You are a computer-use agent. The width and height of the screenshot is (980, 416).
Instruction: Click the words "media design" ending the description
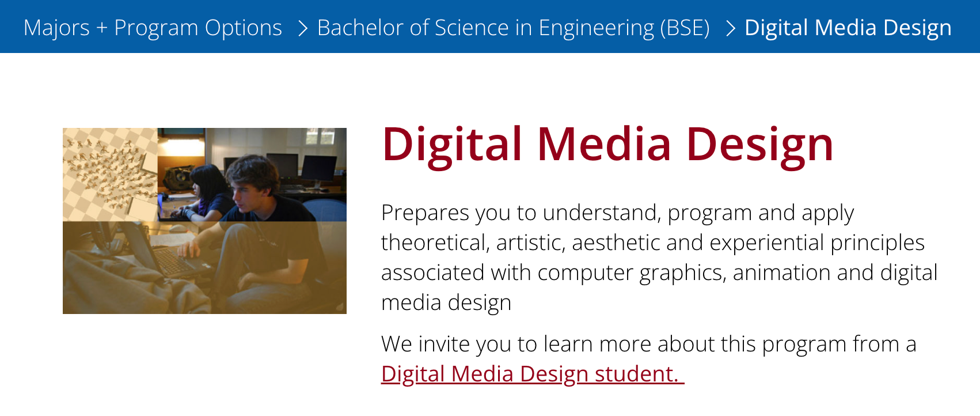[x=446, y=302]
